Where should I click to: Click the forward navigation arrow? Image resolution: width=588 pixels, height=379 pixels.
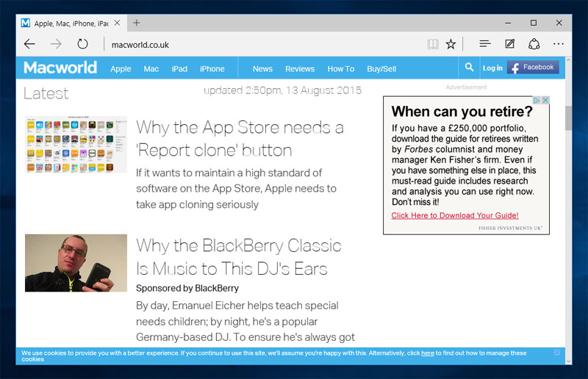[56, 44]
